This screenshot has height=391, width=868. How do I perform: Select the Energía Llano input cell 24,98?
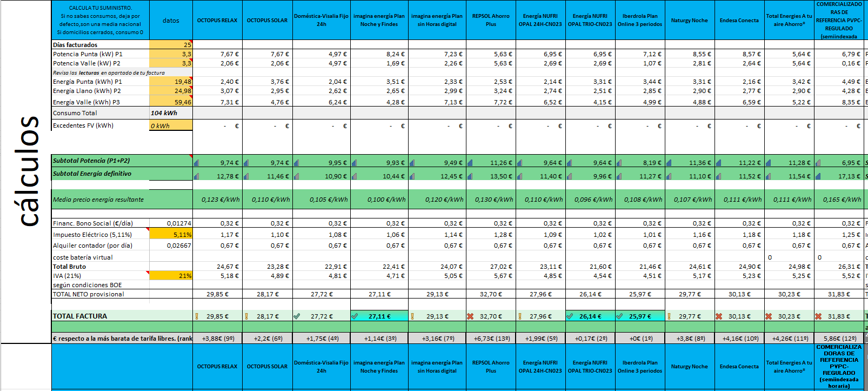pos(171,91)
